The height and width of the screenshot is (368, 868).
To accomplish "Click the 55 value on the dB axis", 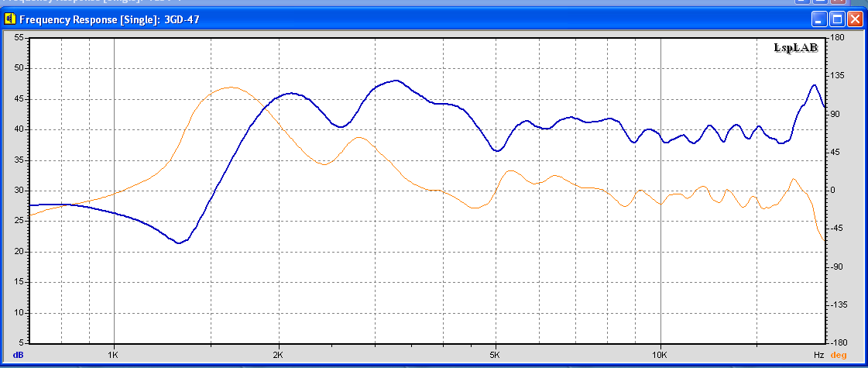I will 19,38.
